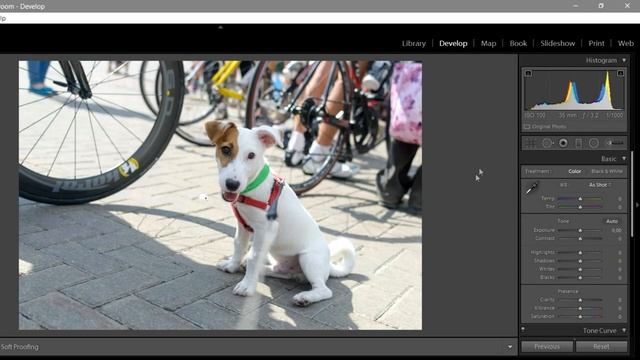Open the Web module
Image resolution: width=640 pixels, height=360 pixels.
(x=625, y=43)
